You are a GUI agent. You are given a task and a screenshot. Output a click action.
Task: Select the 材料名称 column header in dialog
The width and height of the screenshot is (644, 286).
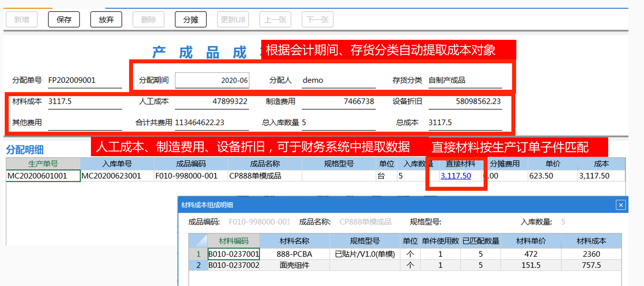click(x=294, y=241)
